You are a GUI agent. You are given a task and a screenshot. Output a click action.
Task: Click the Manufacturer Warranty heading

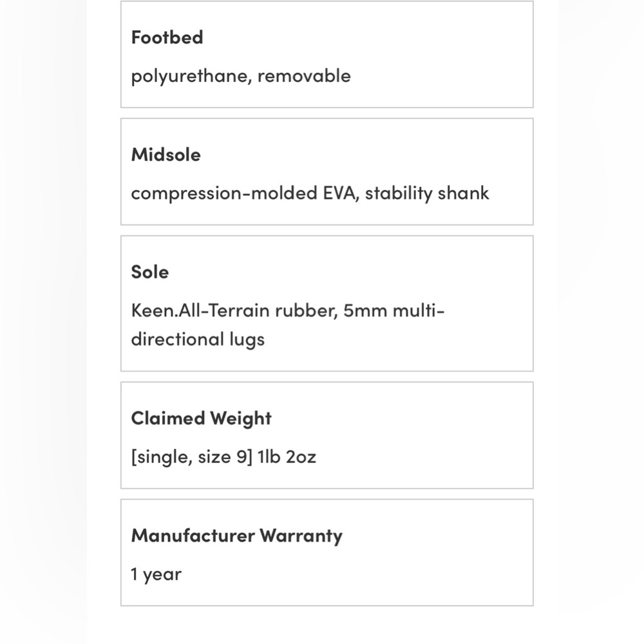[x=236, y=536]
